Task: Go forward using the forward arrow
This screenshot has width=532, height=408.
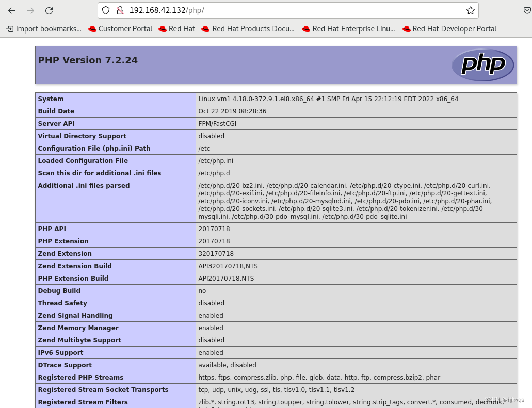Action: click(31, 10)
